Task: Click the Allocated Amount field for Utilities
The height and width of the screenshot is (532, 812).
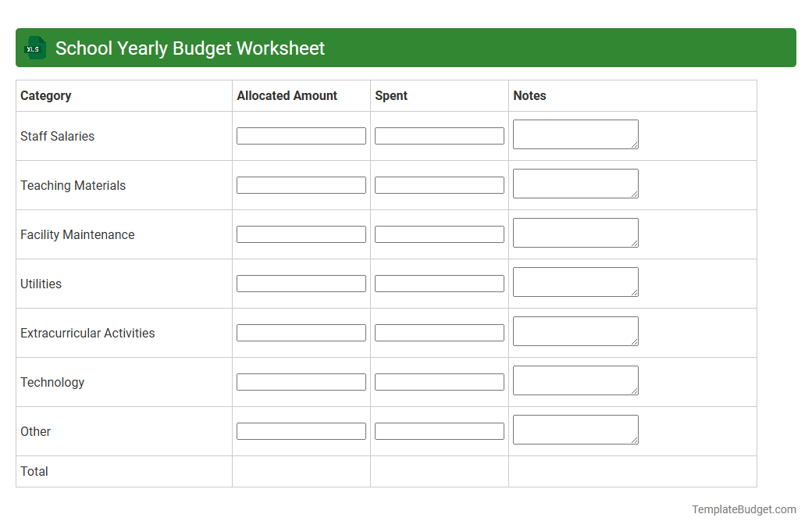Action: click(x=301, y=283)
